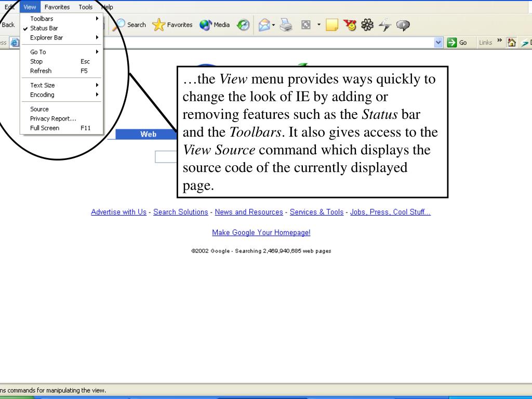Open the News and Resources link
The image size is (532, 399).
(249, 212)
